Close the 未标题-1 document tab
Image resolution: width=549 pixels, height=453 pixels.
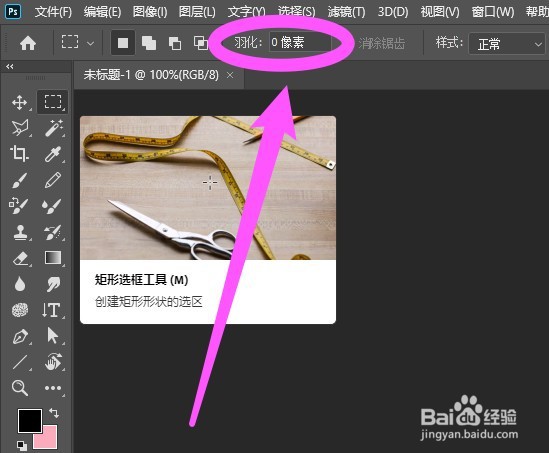pyautogui.click(x=230, y=75)
